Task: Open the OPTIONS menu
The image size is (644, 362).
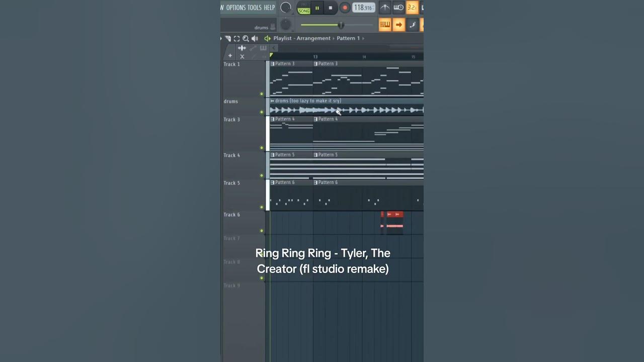Action: pos(236,8)
